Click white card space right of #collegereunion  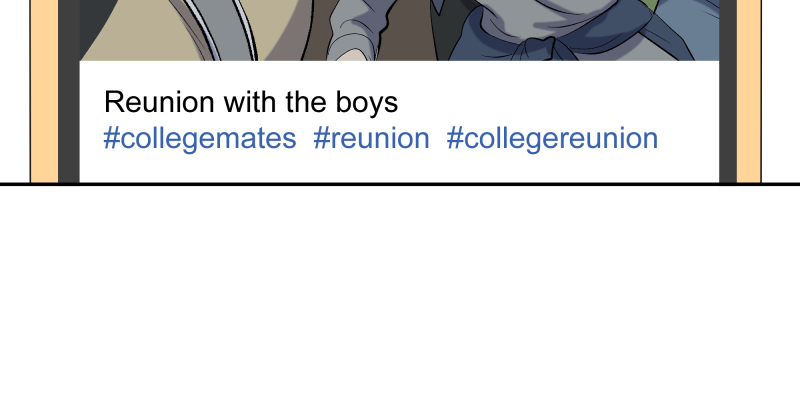pos(688,138)
